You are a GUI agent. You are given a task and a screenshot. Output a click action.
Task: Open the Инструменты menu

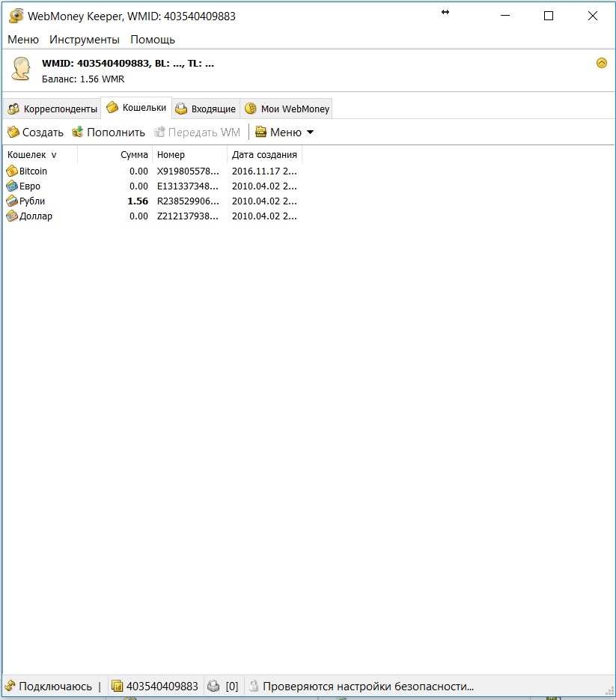point(85,40)
